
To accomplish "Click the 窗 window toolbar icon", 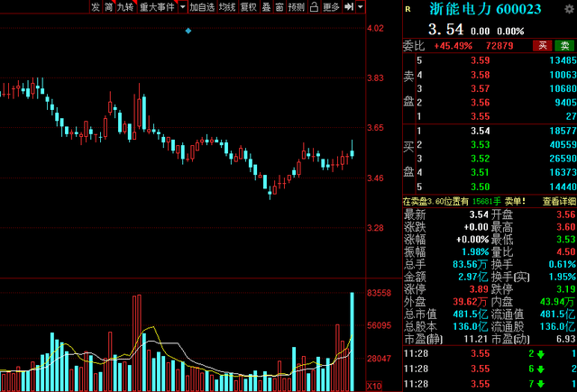I will pyautogui.click(x=279, y=7).
